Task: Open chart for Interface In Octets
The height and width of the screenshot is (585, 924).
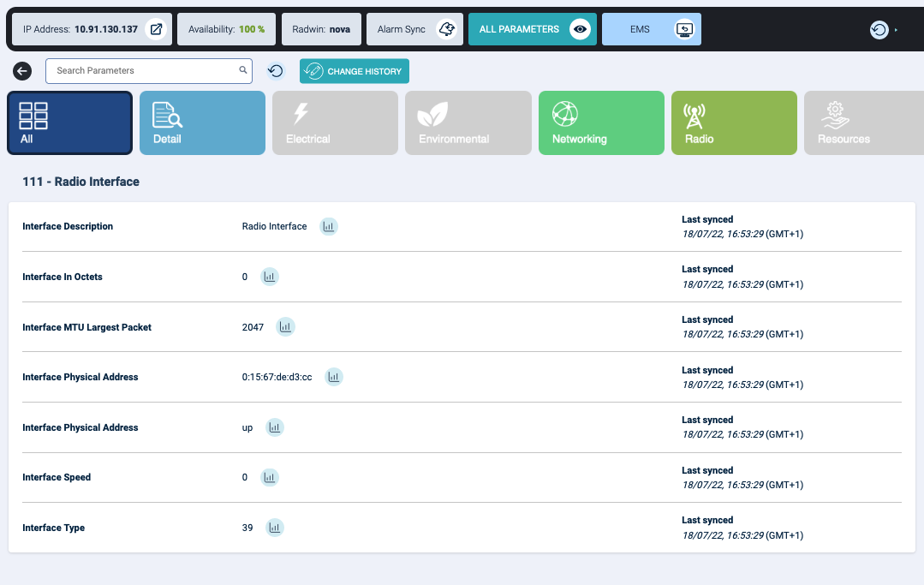Action: pos(270,277)
